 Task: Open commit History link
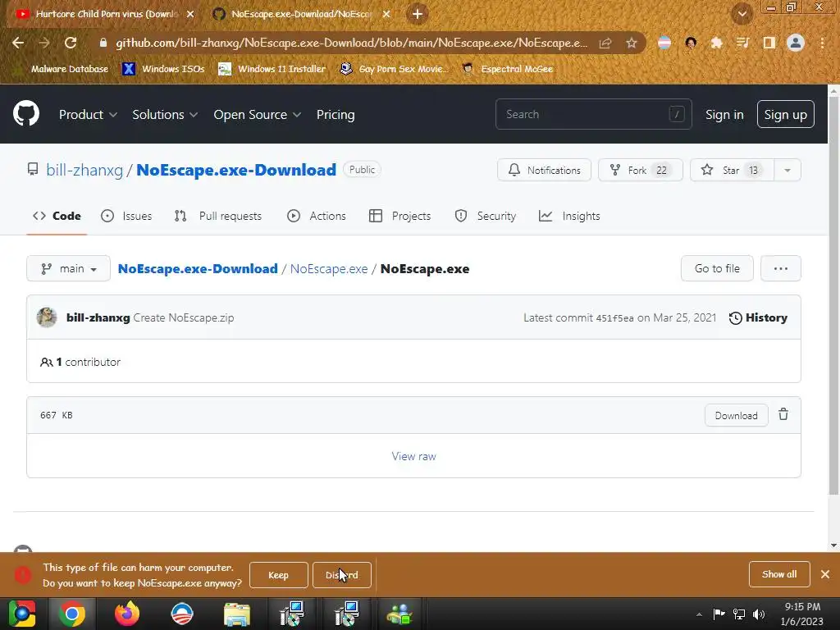coord(758,317)
